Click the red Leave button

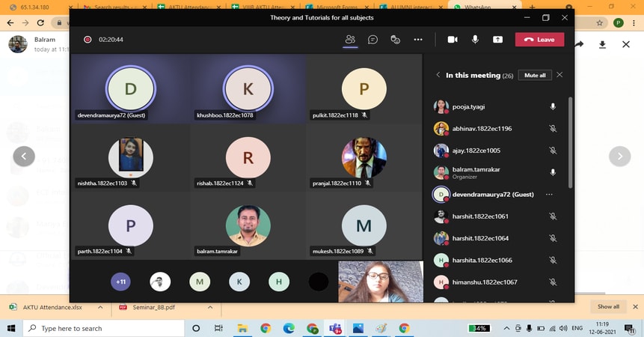[x=539, y=40]
